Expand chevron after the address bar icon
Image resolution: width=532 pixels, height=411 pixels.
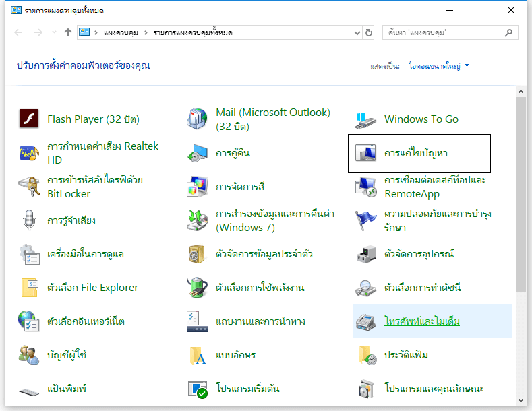point(96,32)
